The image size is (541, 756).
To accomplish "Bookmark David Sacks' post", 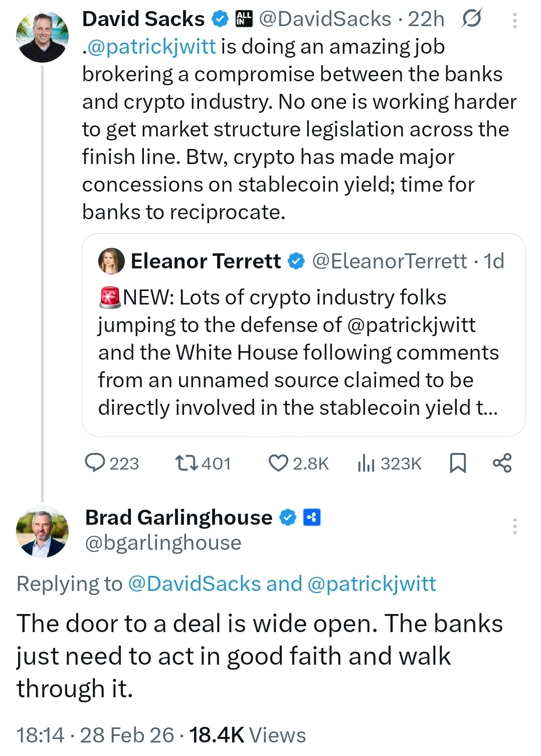I will pos(457,463).
